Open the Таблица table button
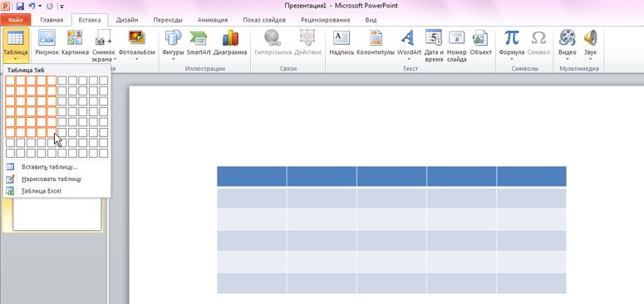Screen dimensions: 644x304 pos(15,45)
